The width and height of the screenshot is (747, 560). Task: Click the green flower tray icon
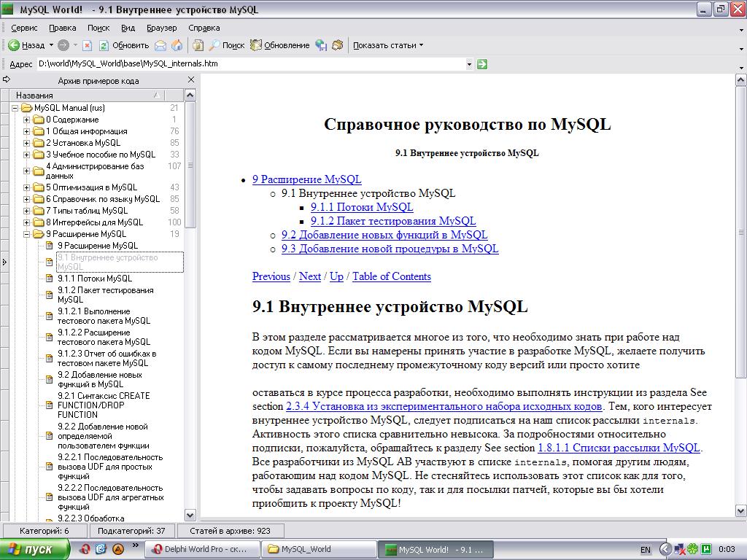[x=693, y=549]
